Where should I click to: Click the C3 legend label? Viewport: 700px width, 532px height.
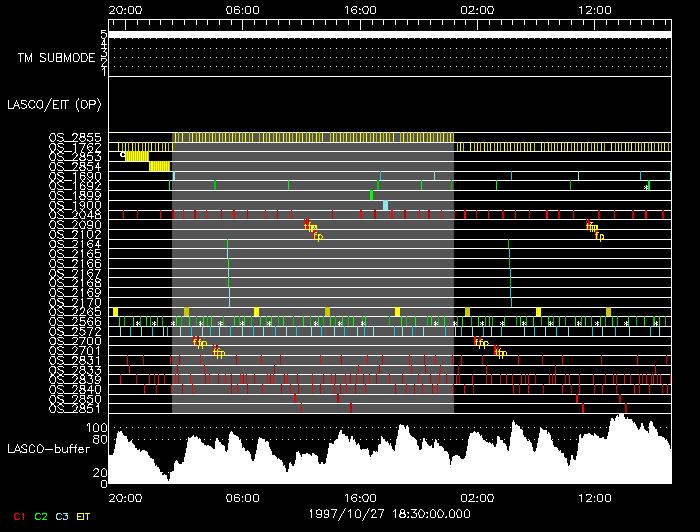pyautogui.click(x=62, y=516)
